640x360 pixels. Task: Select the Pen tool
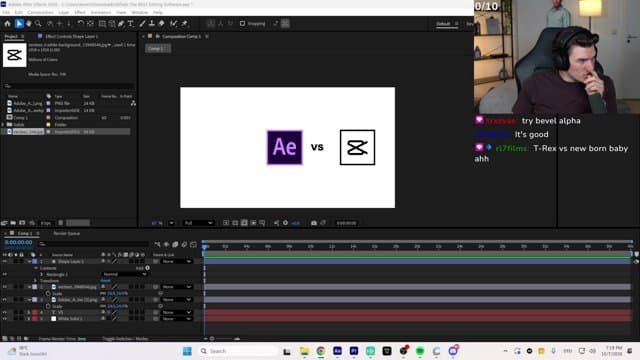(121, 24)
